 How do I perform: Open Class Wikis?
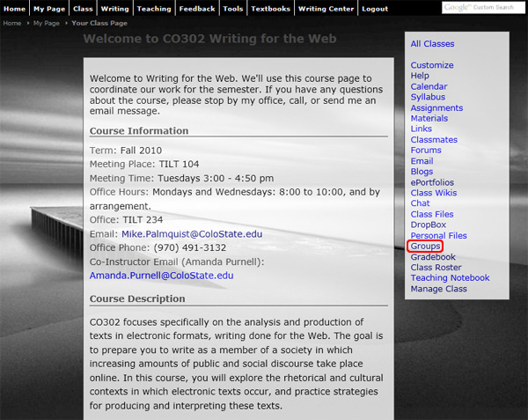pos(434,193)
